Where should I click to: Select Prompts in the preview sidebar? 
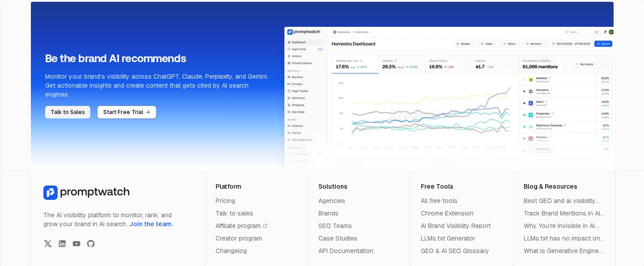pyautogui.click(x=306, y=84)
